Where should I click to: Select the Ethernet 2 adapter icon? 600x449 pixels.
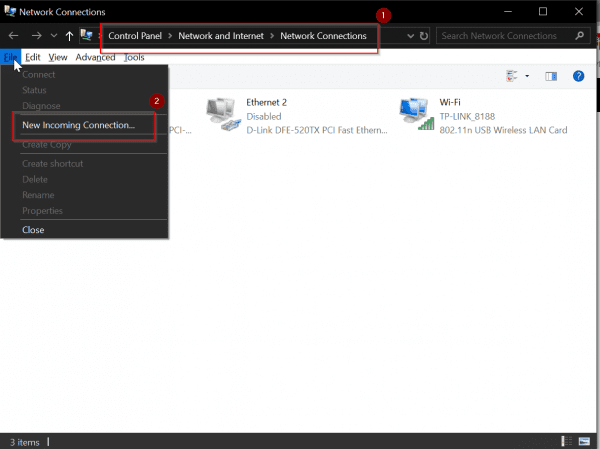pos(222,115)
